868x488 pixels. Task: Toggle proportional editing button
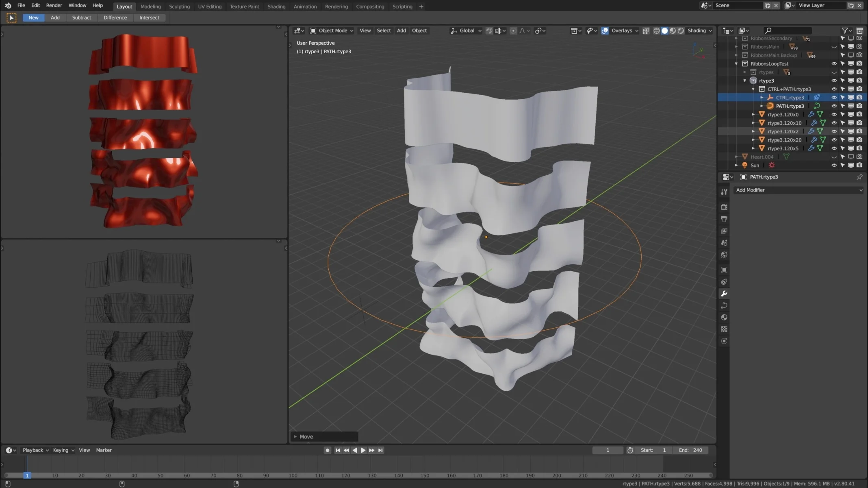pyautogui.click(x=513, y=30)
